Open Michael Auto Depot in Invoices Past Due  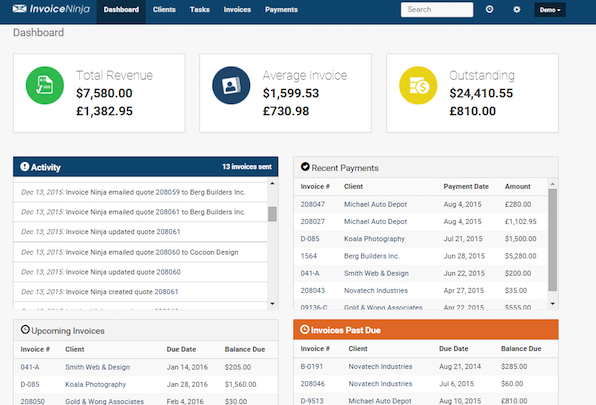tap(380, 401)
